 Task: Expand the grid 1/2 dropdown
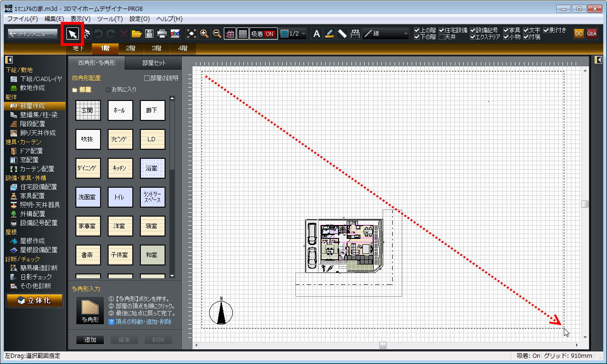pyautogui.click(x=293, y=34)
